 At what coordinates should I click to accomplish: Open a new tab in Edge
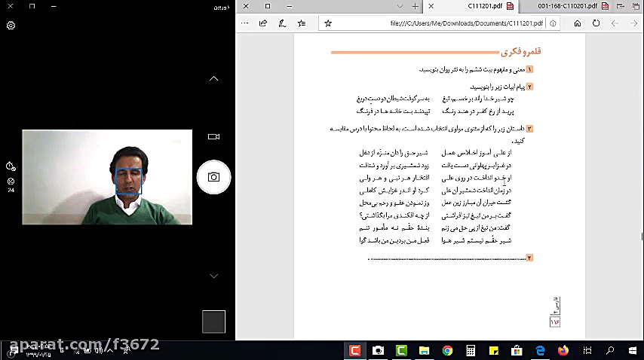(x=416, y=6)
